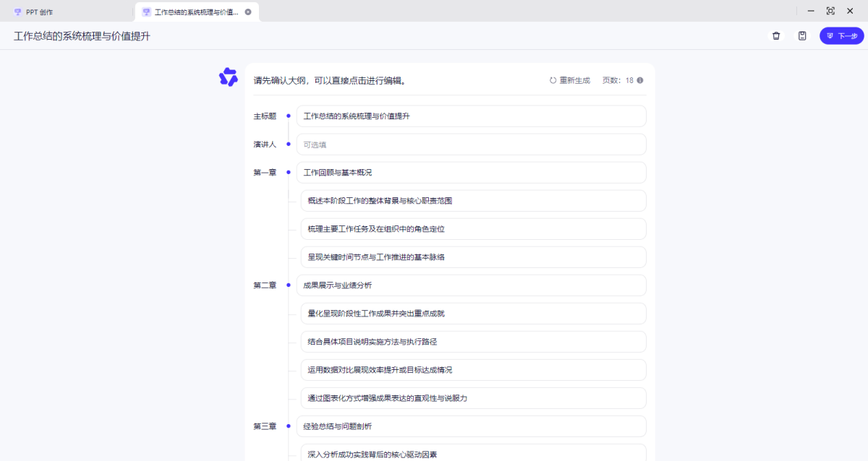Edit the 主标题 title field

470,116
